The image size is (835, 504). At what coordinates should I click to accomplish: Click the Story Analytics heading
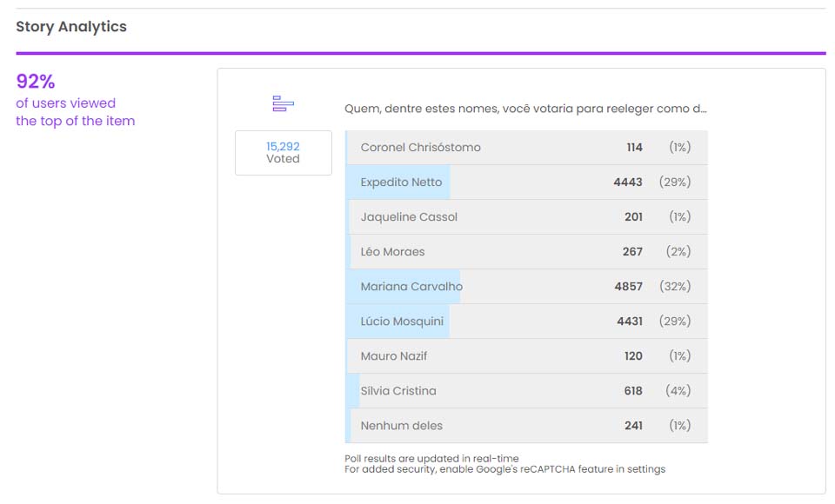(71, 27)
